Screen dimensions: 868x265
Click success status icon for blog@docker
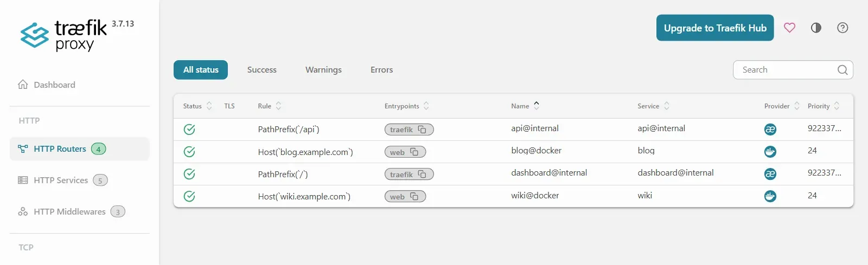(x=189, y=152)
